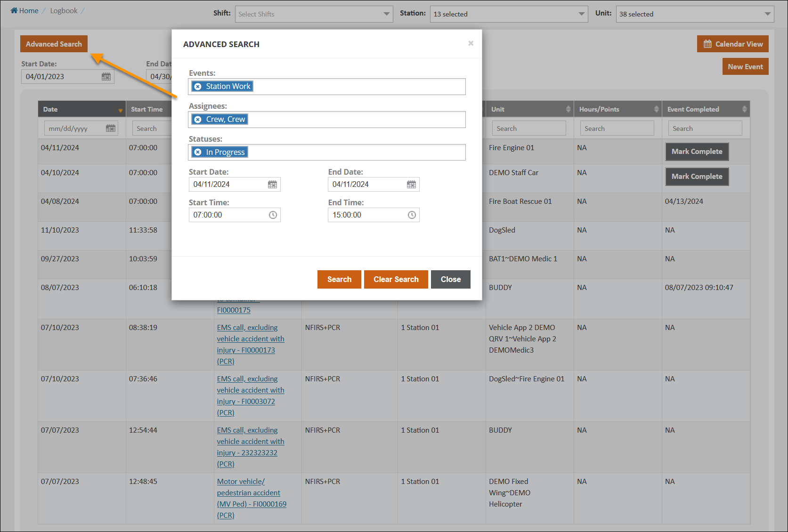This screenshot has height=532, width=788.
Task: Open calendar picker for dialog Start Date
Action: (x=272, y=185)
